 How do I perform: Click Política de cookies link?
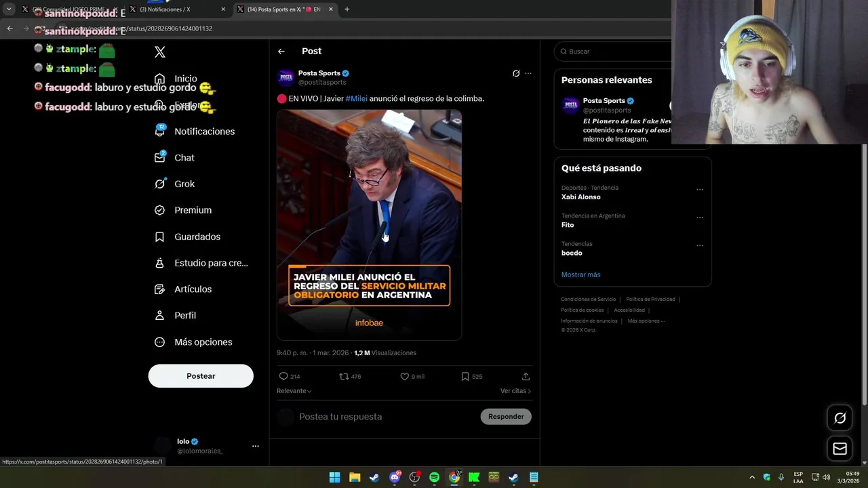pyautogui.click(x=582, y=310)
